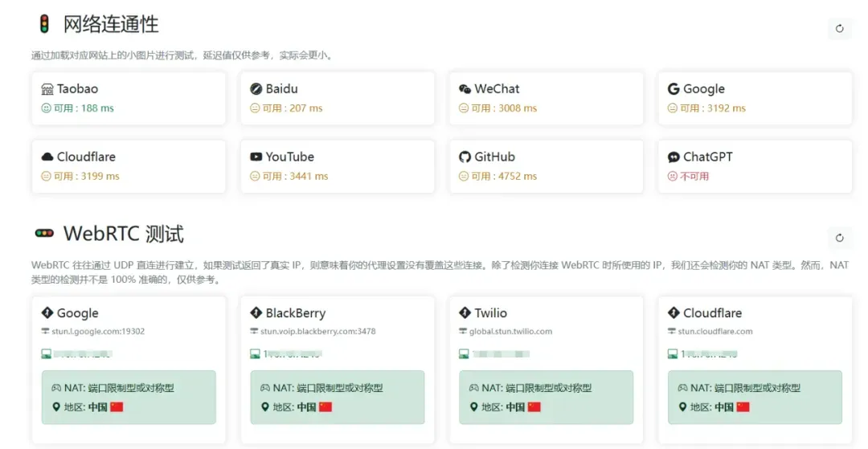Click the Cloudflare latency 可用 : 3199 ms
Viewport: 868px width, 449px height.
click(86, 177)
